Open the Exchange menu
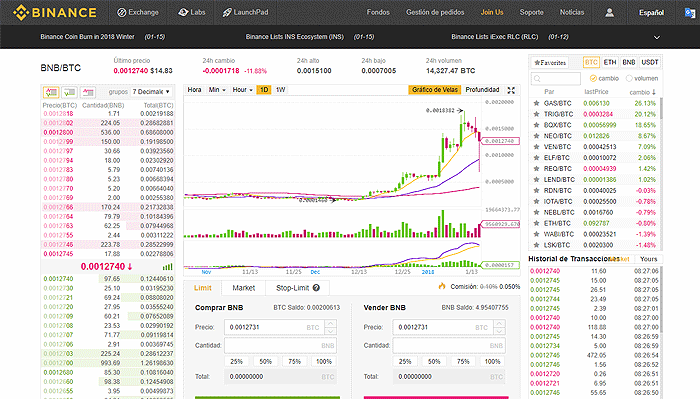This screenshot has width=700, height=399. [138, 12]
